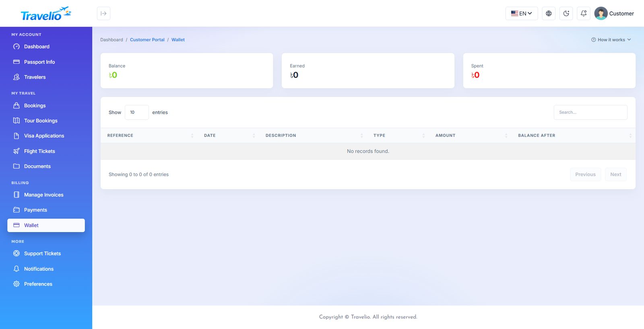Click the Copyright Travelio footer text
The image size is (644, 329).
(x=368, y=317)
